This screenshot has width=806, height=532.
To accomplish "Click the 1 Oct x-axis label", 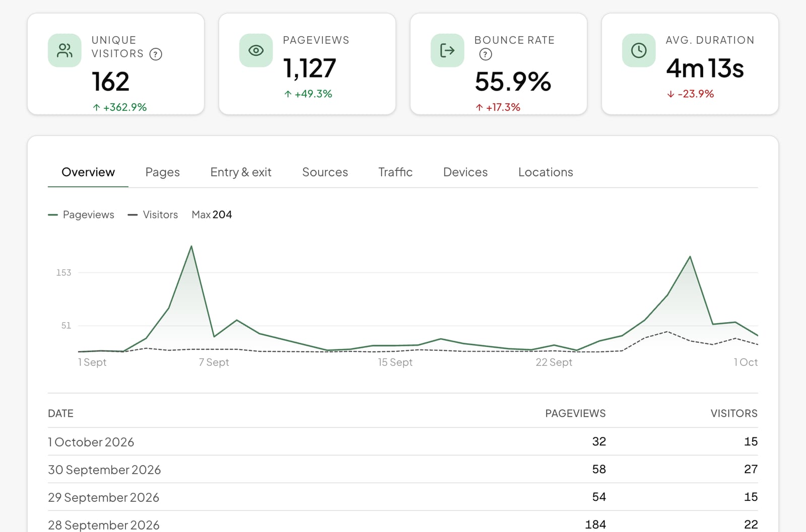I will [746, 362].
